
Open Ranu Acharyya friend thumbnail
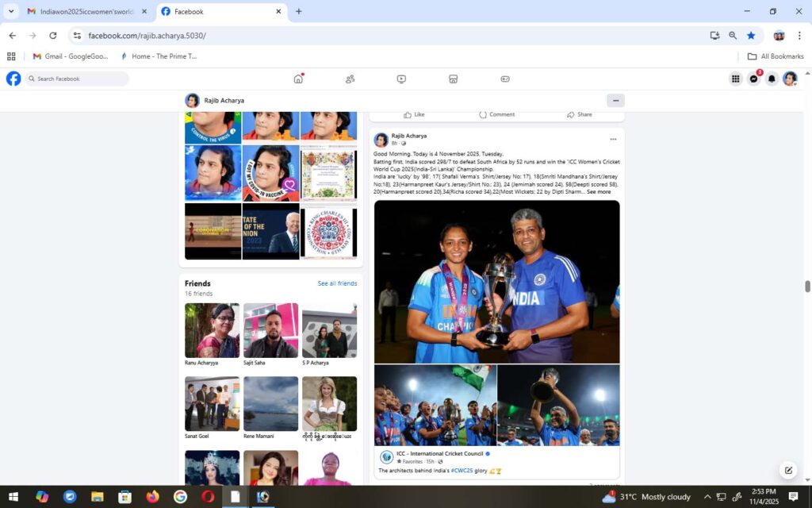pyautogui.click(x=212, y=330)
